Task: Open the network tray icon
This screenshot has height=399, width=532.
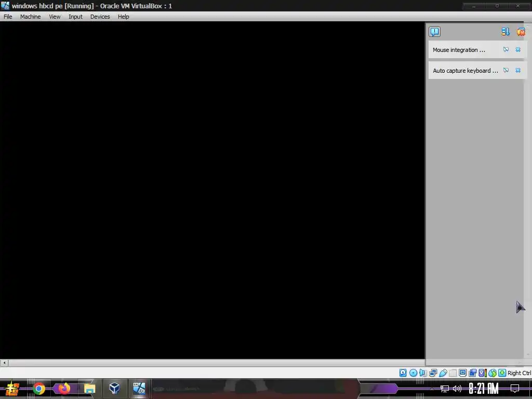Action: pyautogui.click(x=445, y=389)
